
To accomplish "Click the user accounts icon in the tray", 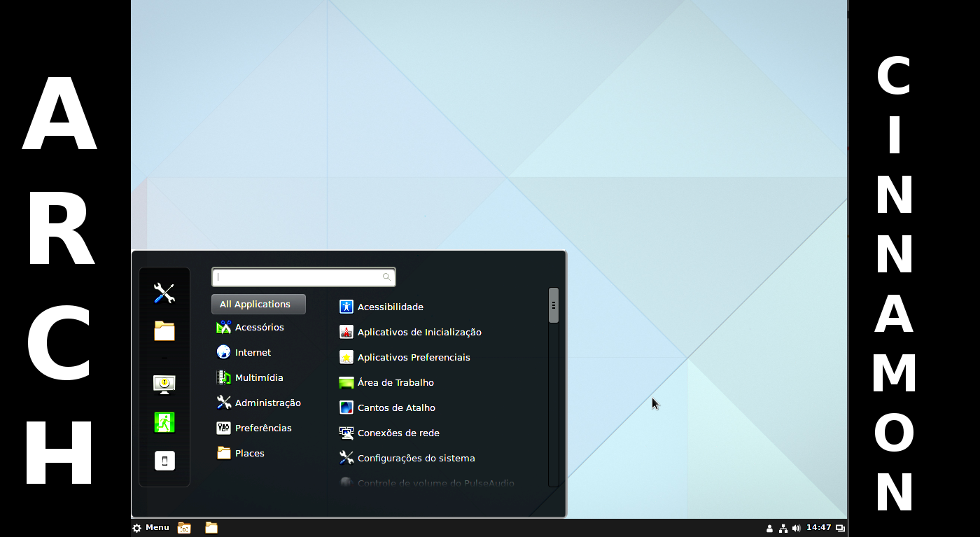I will 769,528.
